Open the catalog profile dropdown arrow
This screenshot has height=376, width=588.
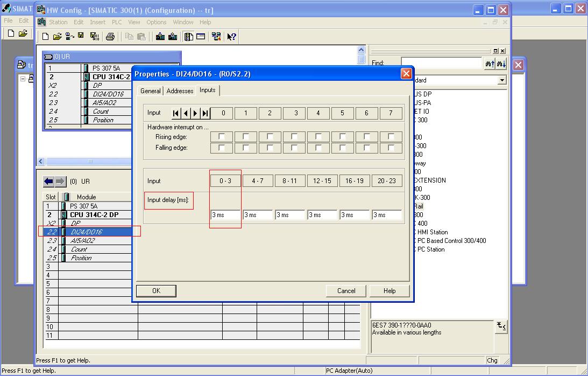502,80
